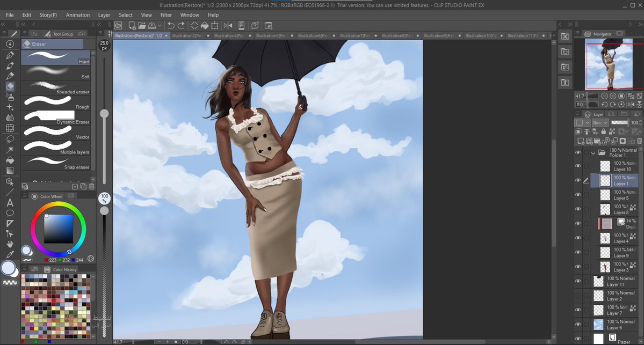644x345 pixels.
Task: Choose the Soft eraser sub tool
Action: point(56,72)
